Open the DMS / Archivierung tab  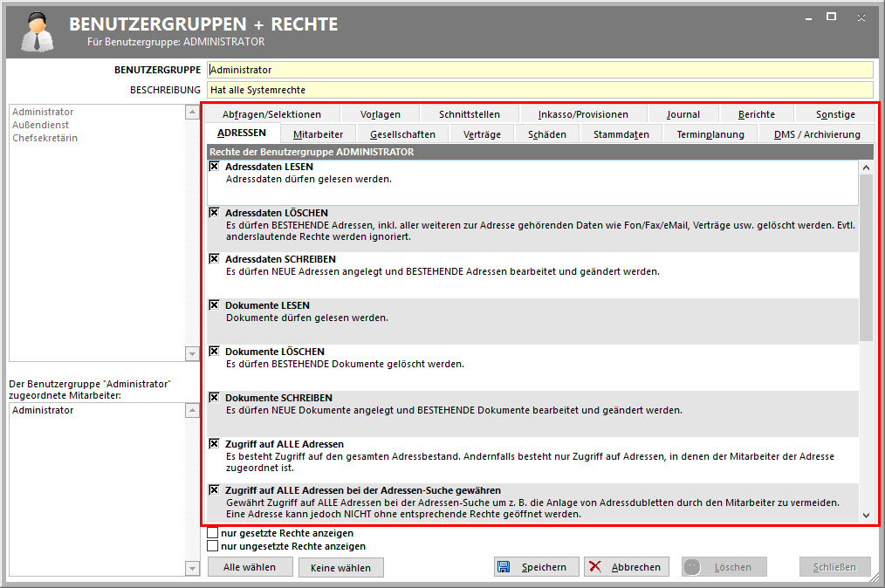point(817,134)
